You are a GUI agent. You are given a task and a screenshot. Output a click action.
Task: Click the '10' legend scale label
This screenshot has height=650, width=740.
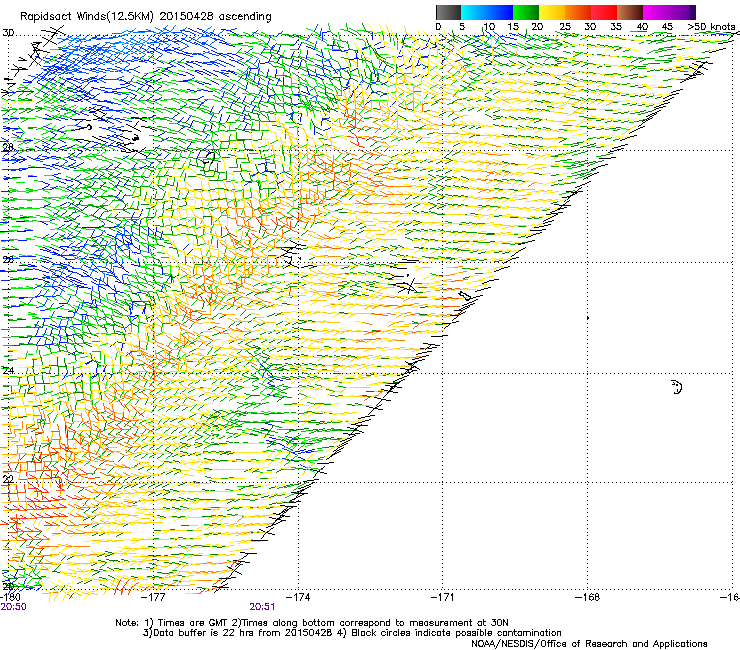[489, 27]
